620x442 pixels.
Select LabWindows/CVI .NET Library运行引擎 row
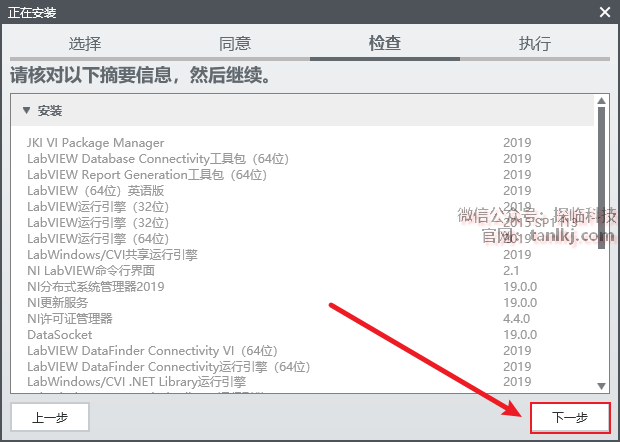[x=302, y=382]
